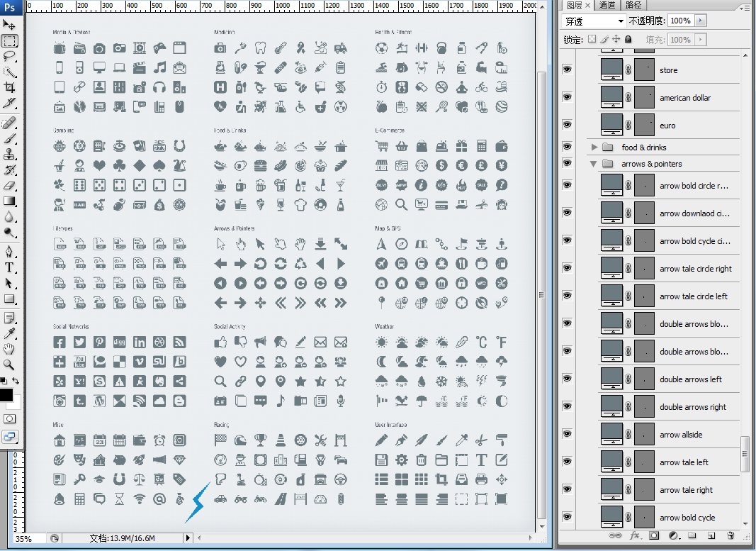
Task: Switch to the 通道 (Channels) tab
Action: [607, 5]
